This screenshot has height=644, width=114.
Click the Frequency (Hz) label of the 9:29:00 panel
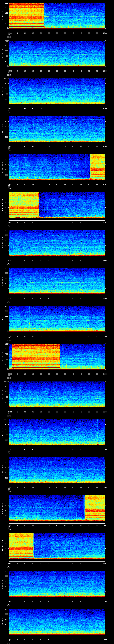coord(3,584)
